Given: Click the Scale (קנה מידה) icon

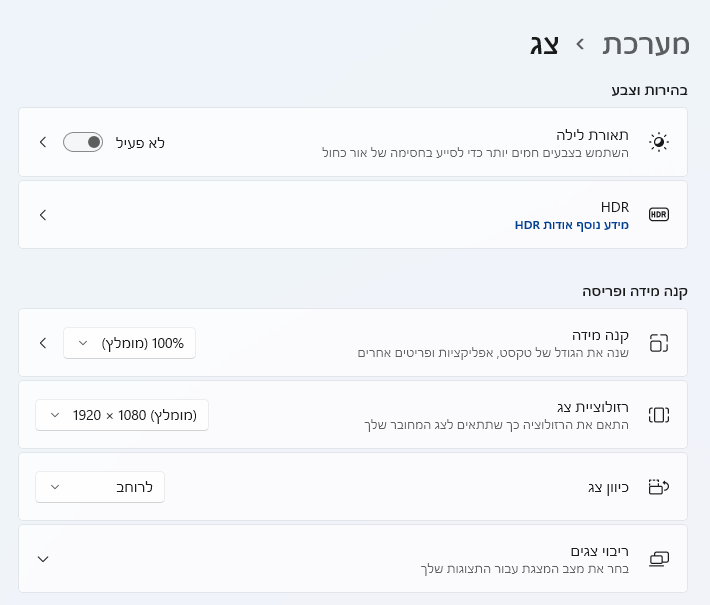Looking at the screenshot, I should [x=658, y=343].
